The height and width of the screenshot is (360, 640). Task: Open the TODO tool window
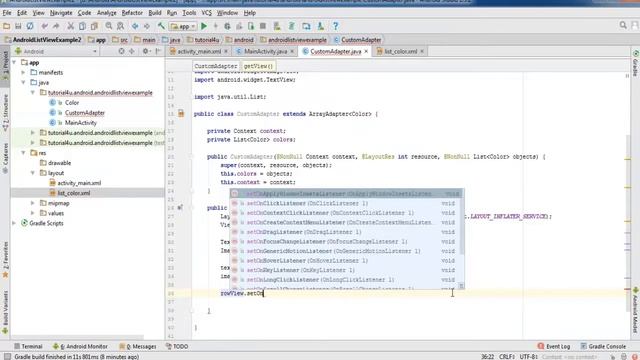click(x=177, y=346)
